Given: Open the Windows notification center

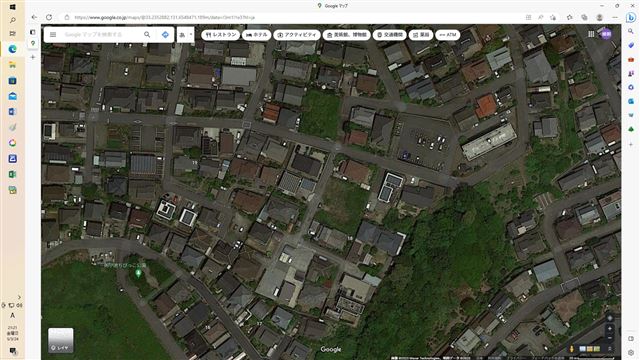Looking at the screenshot, I should (x=13, y=351).
